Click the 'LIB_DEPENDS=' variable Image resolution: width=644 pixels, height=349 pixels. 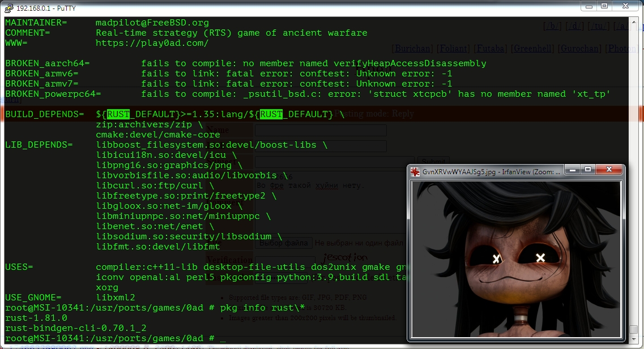pyautogui.click(x=39, y=145)
